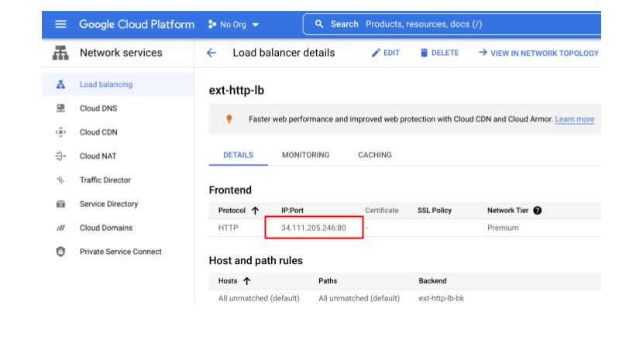Click the Learn more link

[x=574, y=119]
